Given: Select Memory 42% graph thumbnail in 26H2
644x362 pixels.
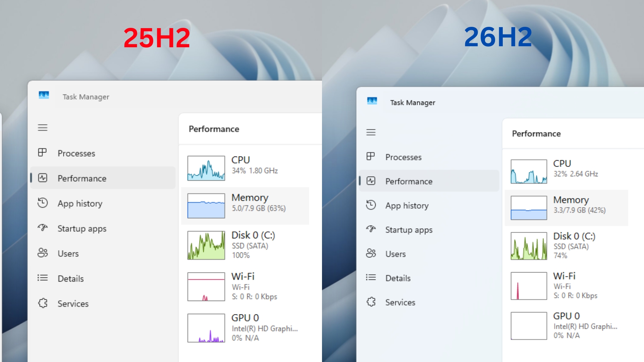Looking at the screenshot, I should tap(529, 208).
